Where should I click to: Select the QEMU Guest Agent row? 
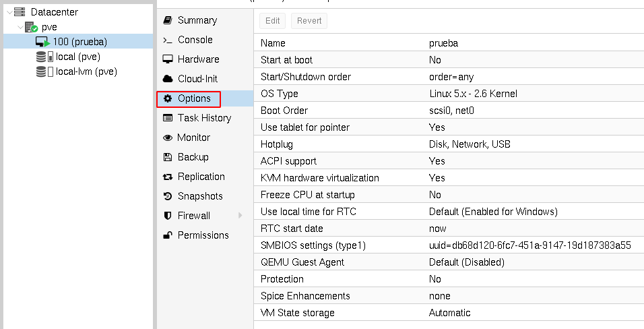pos(445,262)
